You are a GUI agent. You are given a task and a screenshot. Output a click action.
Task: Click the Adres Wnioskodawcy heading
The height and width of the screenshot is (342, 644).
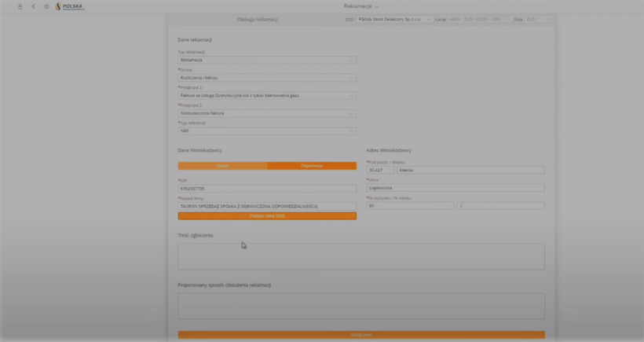click(389, 150)
